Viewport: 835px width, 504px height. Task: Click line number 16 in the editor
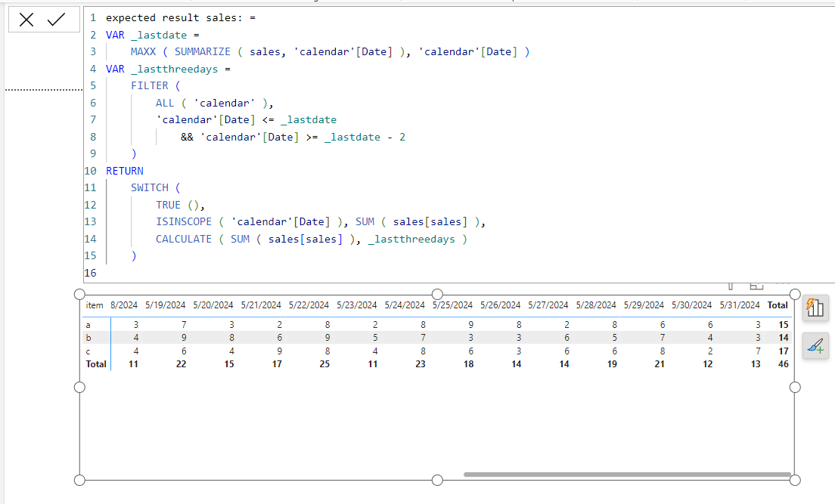coord(90,273)
